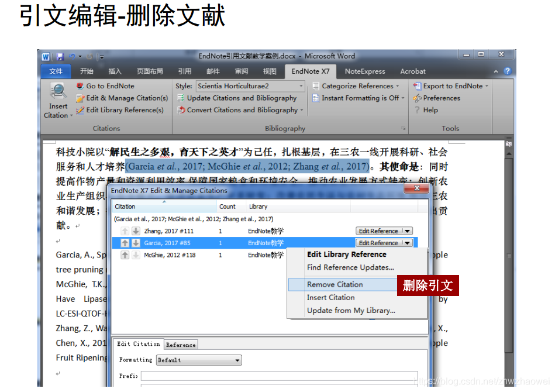Click Edit Reference button for Garcia row

coord(378,243)
